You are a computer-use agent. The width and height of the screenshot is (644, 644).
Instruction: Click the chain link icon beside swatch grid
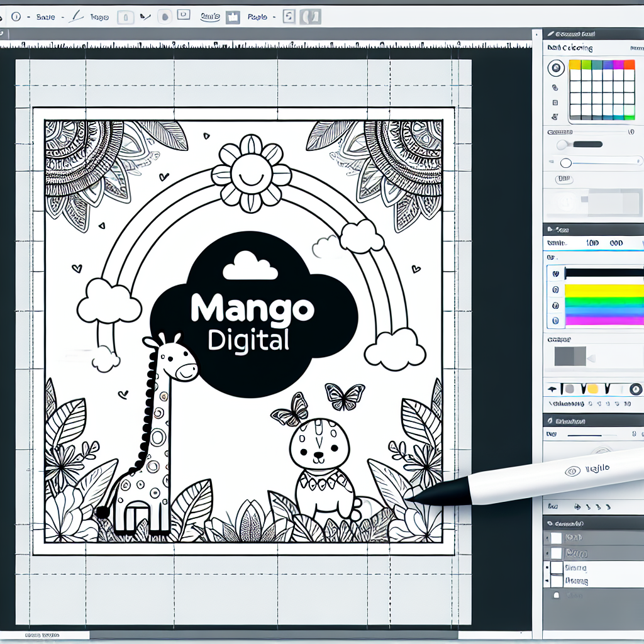555,87
